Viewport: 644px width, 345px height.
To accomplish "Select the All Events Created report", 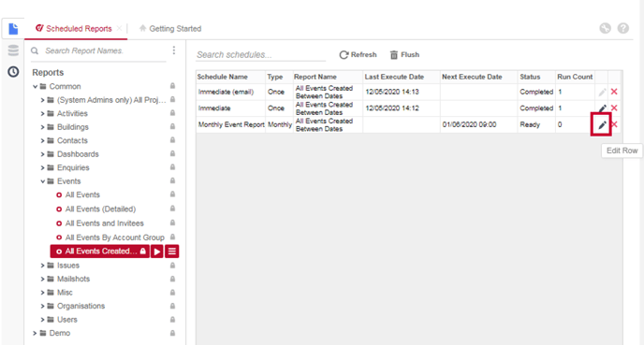I will [x=100, y=252].
